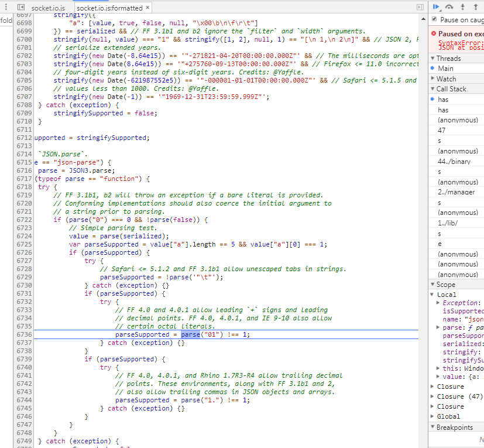Expand the Global scope
The width and height of the screenshot is (484, 448).
(432, 416)
